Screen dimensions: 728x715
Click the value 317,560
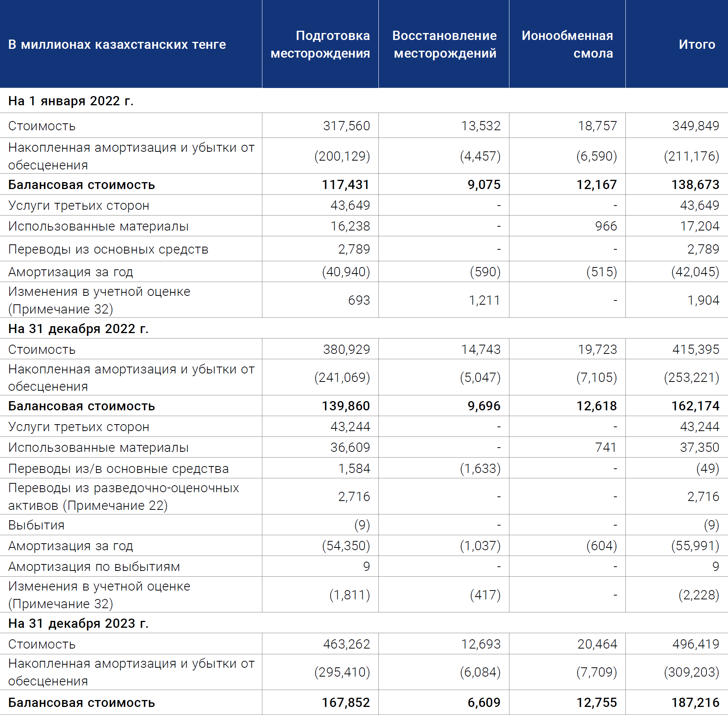point(347,126)
